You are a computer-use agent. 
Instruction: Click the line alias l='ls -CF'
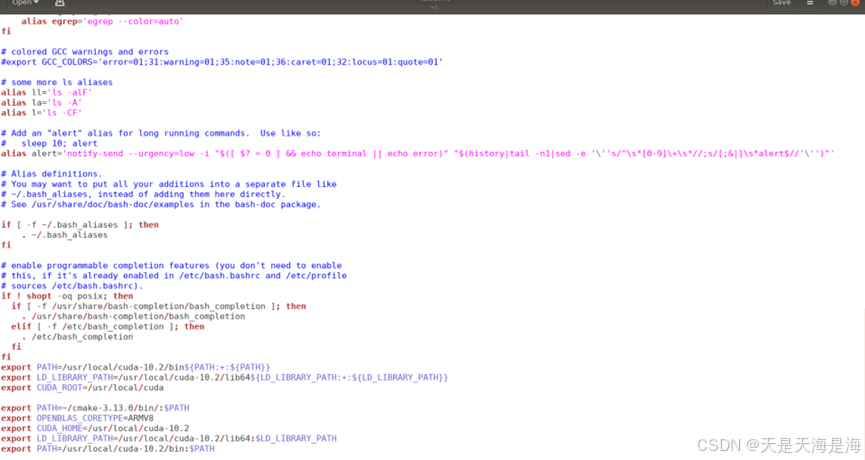click(x=41, y=113)
